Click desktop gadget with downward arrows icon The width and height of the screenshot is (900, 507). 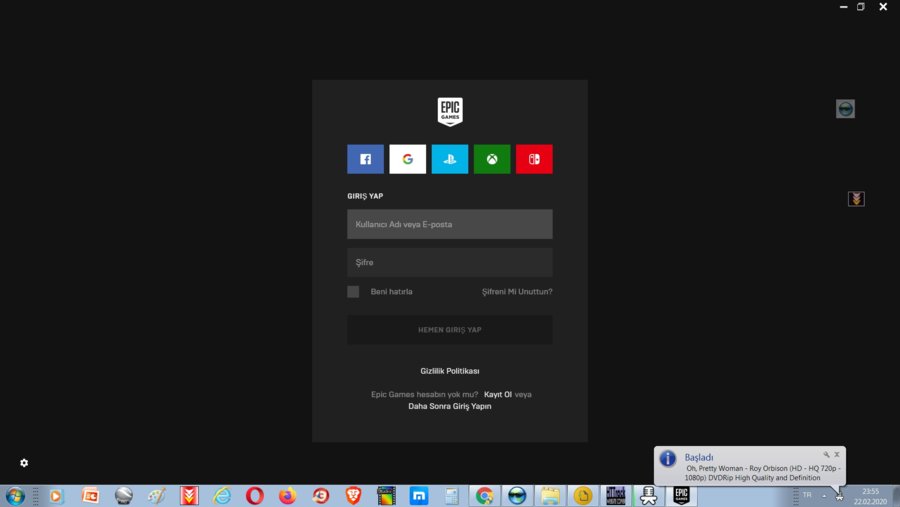tap(856, 199)
